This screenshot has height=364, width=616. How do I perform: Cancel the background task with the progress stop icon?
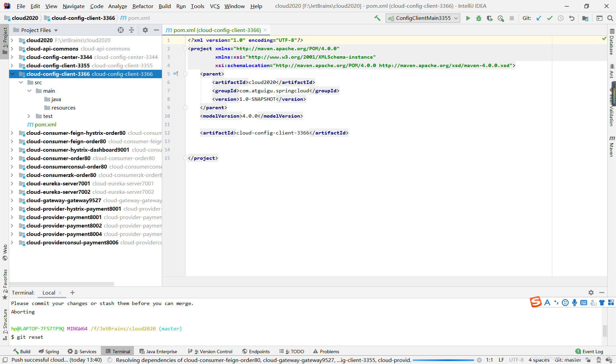pos(479,360)
